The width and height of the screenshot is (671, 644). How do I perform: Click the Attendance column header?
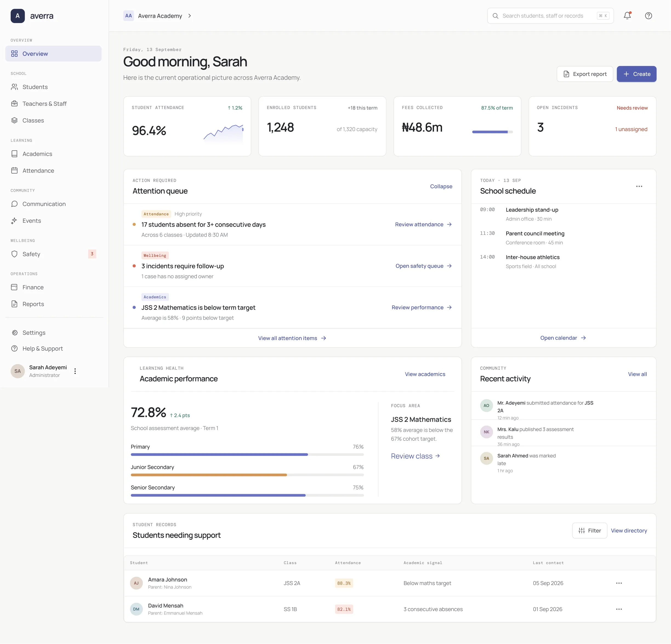pos(348,563)
